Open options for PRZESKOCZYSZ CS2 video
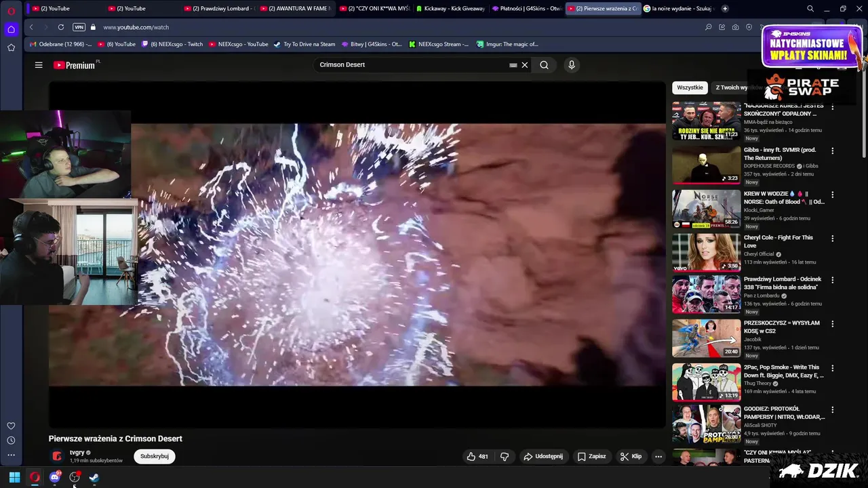 tap(833, 324)
